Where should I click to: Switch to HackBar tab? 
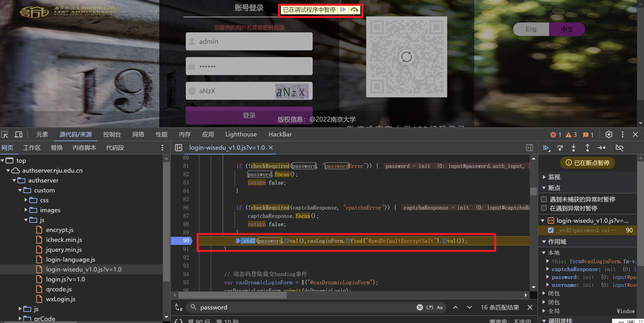point(280,134)
